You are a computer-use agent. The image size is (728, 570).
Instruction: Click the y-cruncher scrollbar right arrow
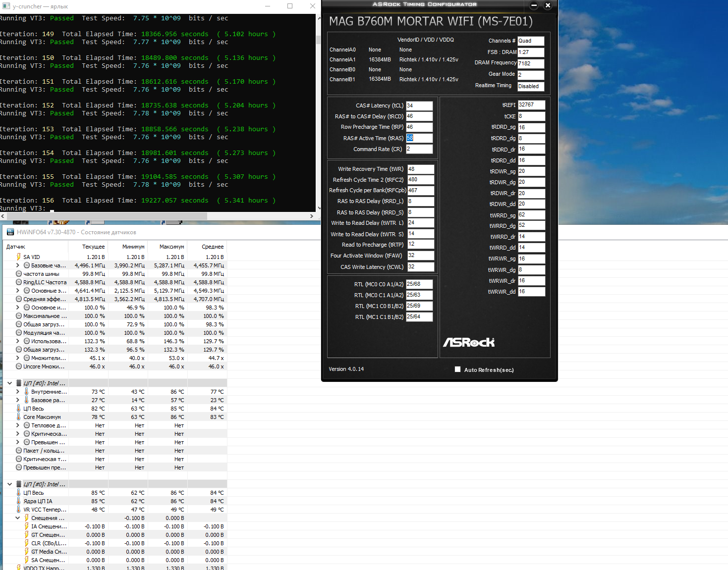312,216
